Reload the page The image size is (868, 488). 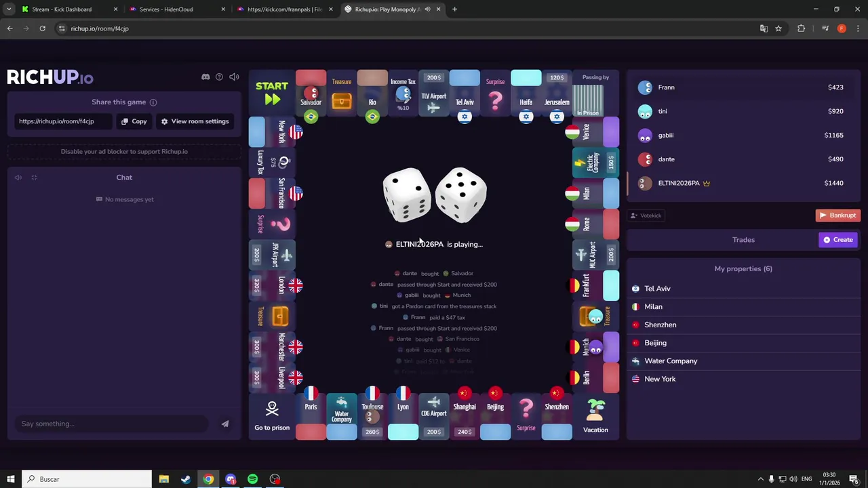pos(42,28)
